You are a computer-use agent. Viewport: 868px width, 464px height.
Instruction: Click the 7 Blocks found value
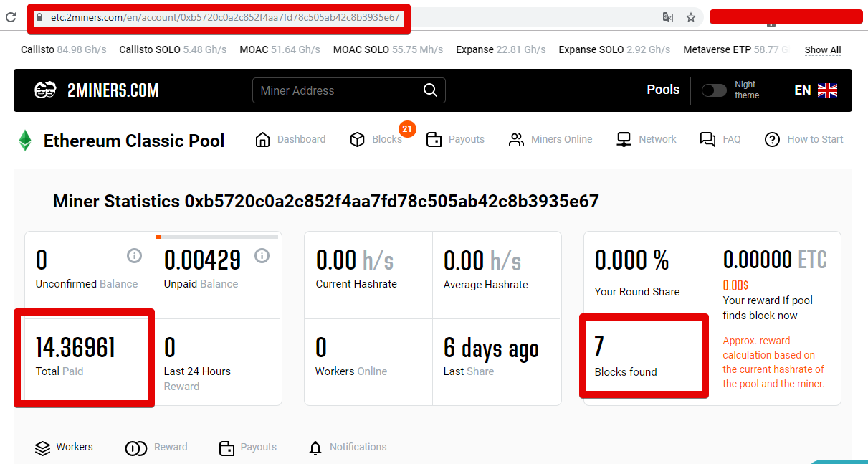(599, 348)
